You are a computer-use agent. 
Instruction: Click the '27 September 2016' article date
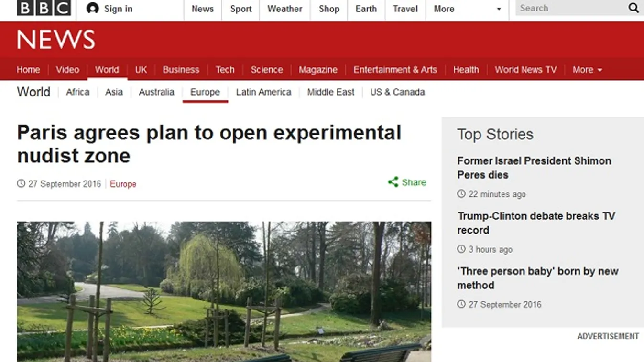click(65, 184)
